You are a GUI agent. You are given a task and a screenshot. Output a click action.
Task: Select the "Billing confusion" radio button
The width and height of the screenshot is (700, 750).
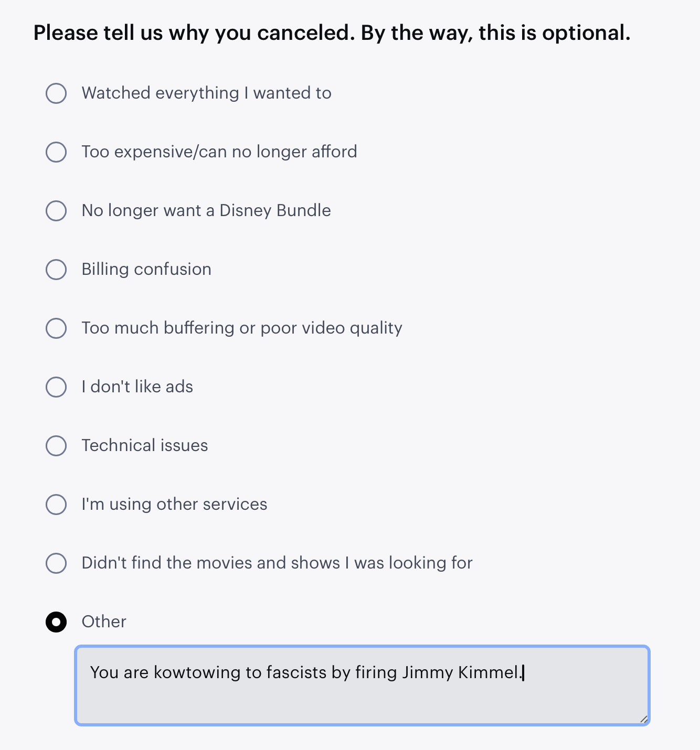(56, 270)
